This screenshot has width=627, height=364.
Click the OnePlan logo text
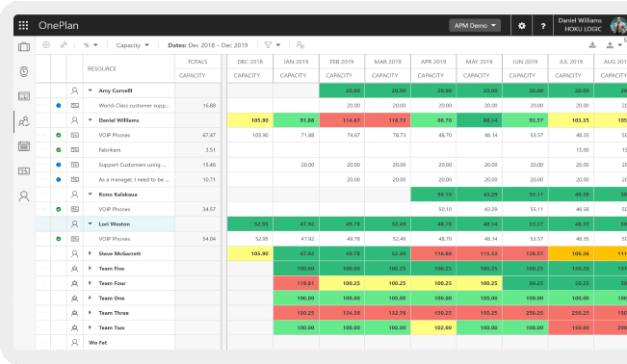[x=59, y=25]
